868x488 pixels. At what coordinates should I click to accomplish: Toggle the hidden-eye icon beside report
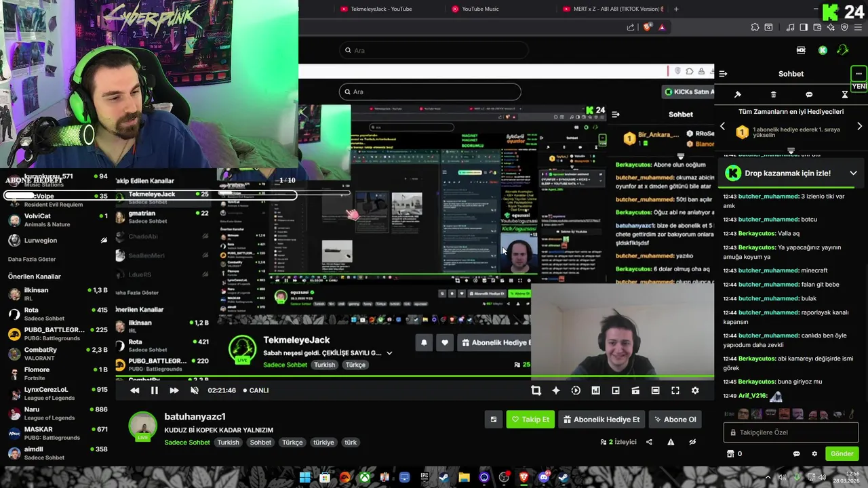tap(692, 442)
